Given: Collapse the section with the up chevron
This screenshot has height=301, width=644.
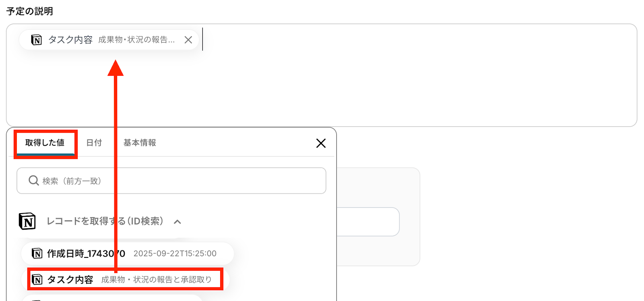Looking at the screenshot, I should click(178, 222).
